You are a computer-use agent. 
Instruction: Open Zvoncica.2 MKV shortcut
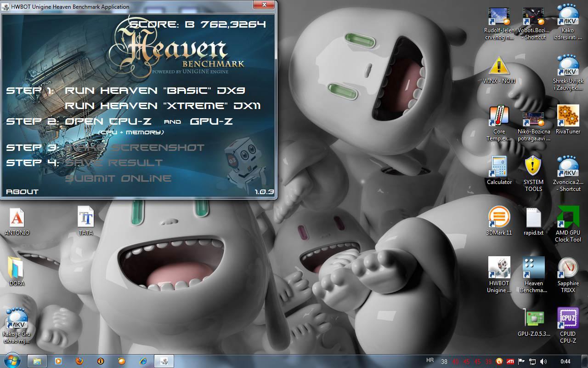coord(568,173)
